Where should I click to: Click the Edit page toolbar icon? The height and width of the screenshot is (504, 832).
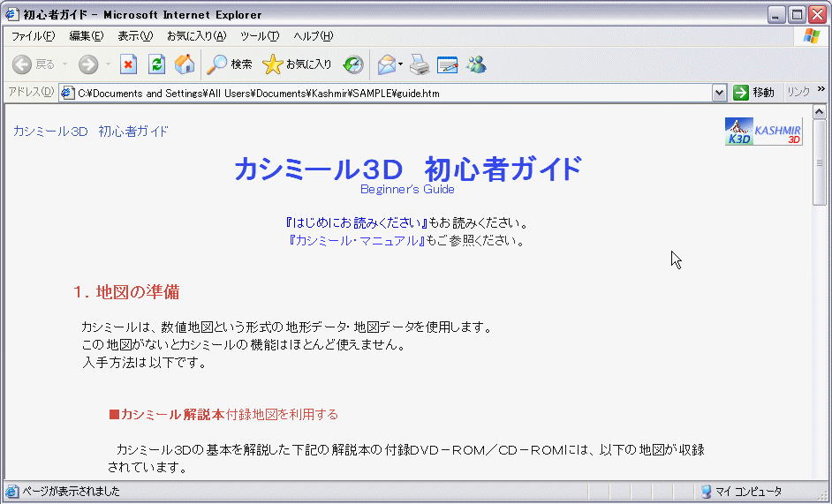click(447, 64)
